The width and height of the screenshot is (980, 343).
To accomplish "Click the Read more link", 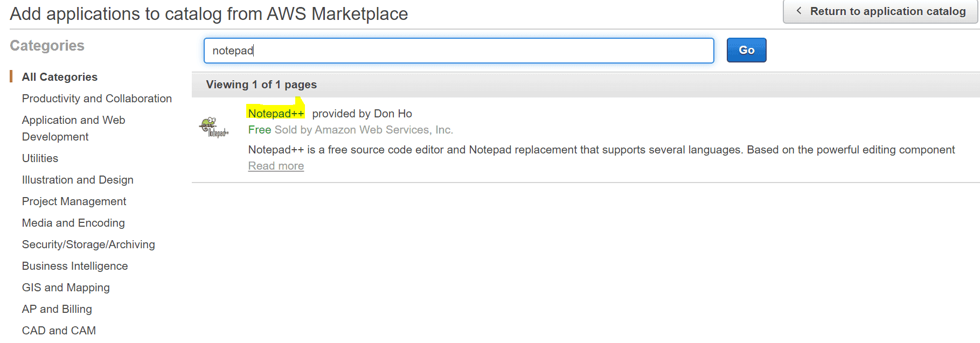I will (276, 166).
